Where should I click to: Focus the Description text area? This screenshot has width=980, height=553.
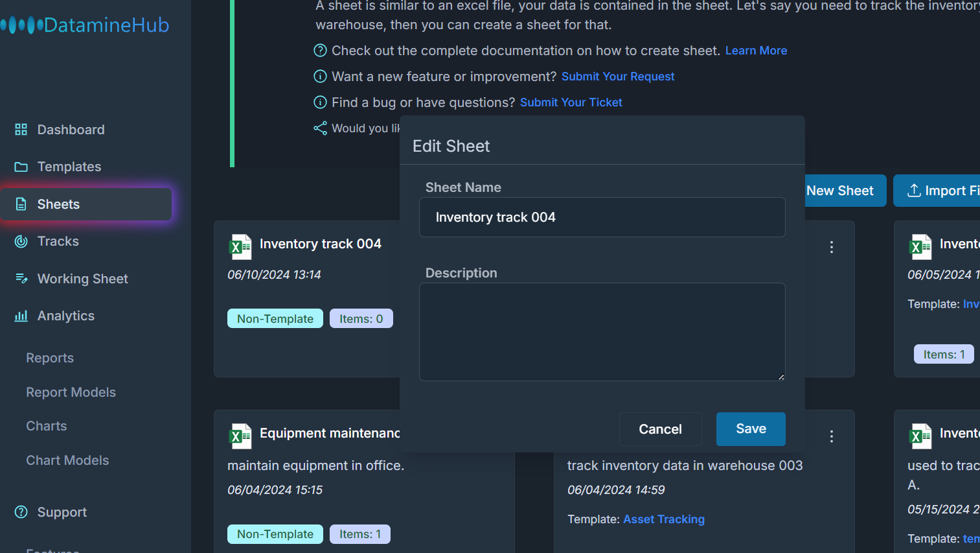(602, 332)
